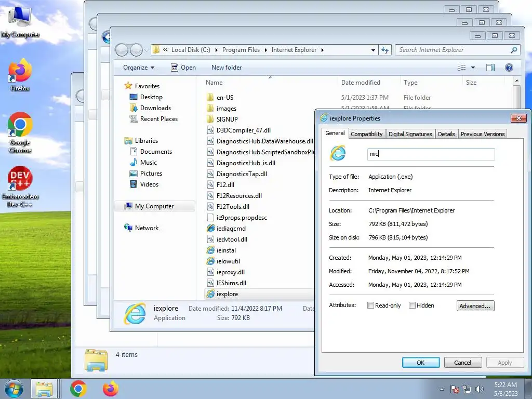Enable the Hidden attribute checkbox
Screen dimensions: 532x399
(412, 305)
